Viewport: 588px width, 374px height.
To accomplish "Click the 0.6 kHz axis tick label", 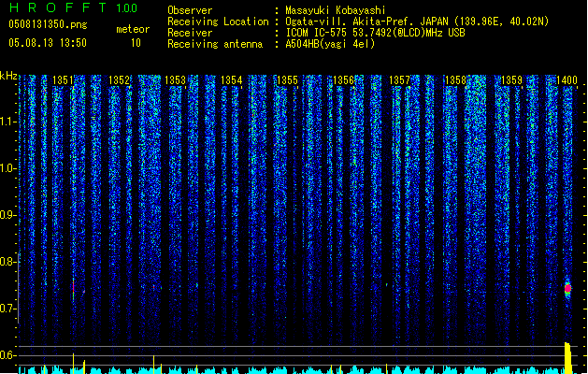I will 7,355.
